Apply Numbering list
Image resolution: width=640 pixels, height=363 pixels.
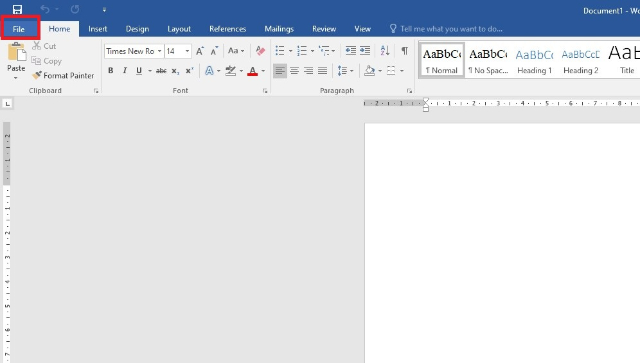[302, 51]
